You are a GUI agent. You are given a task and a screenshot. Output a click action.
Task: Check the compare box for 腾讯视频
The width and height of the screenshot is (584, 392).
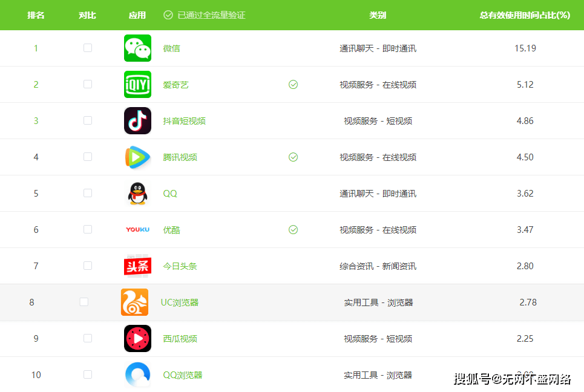click(87, 157)
